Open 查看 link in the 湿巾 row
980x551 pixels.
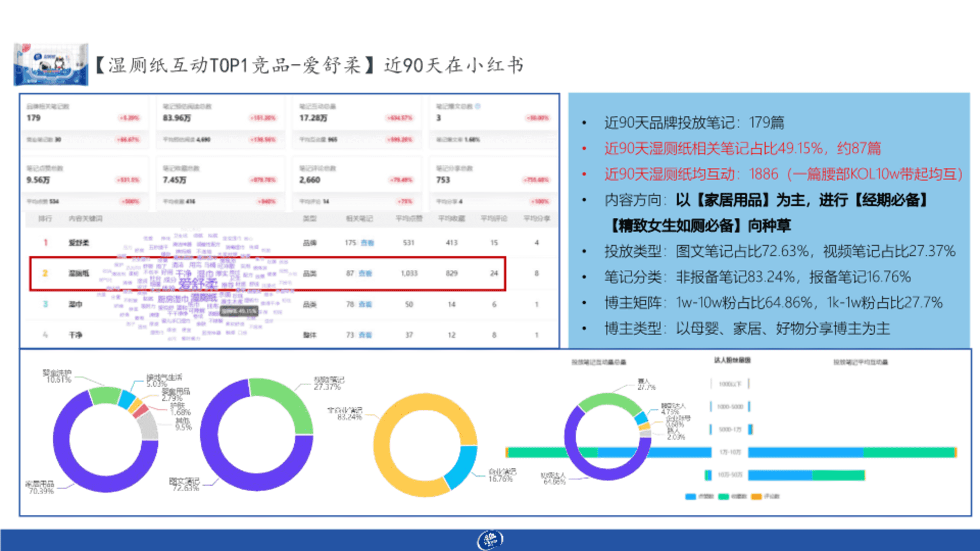point(365,304)
